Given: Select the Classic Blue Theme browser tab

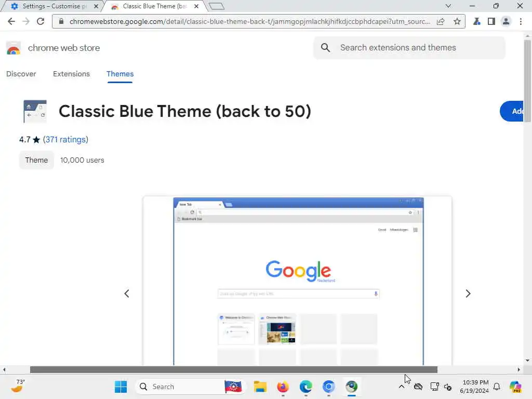Looking at the screenshot, I should coord(155,6).
